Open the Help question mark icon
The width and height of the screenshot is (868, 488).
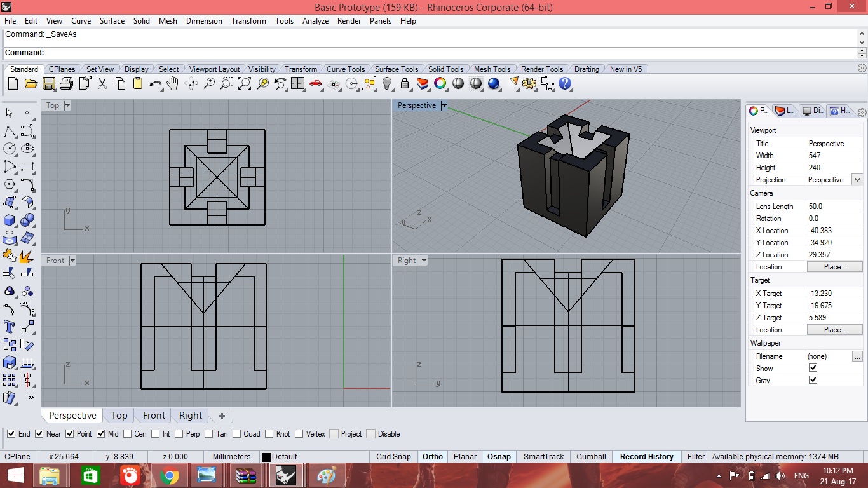pyautogui.click(x=565, y=83)
